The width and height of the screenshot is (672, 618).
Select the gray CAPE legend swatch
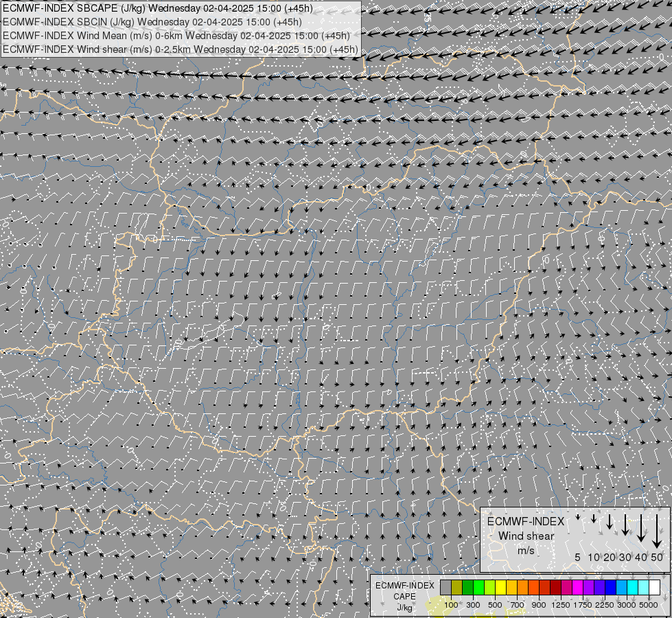(x=446, y=587)
